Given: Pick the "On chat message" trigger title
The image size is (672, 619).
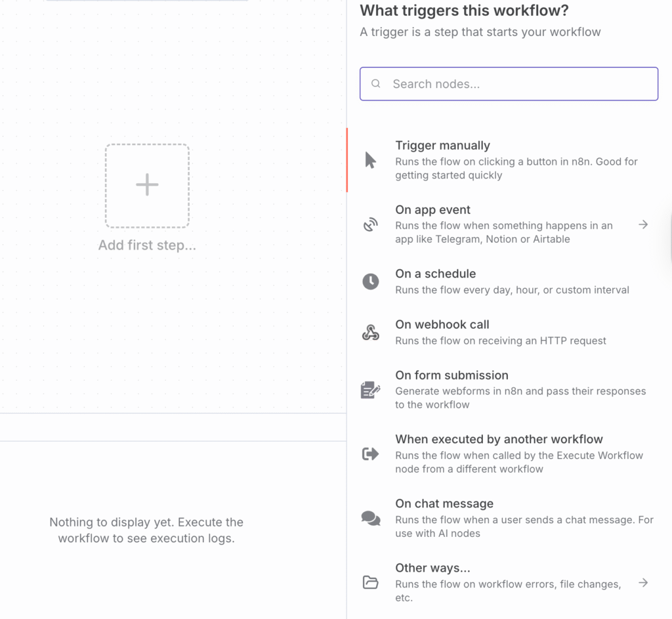Looking at the screenshot, I should click(x=444, y=503).
